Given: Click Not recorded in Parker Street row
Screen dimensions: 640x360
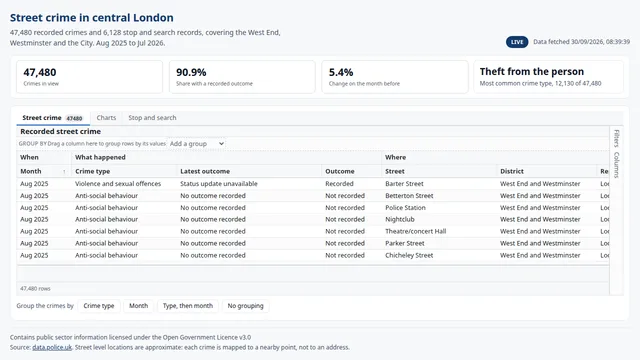Looking at the screenshot, I should tap(351, 243).
